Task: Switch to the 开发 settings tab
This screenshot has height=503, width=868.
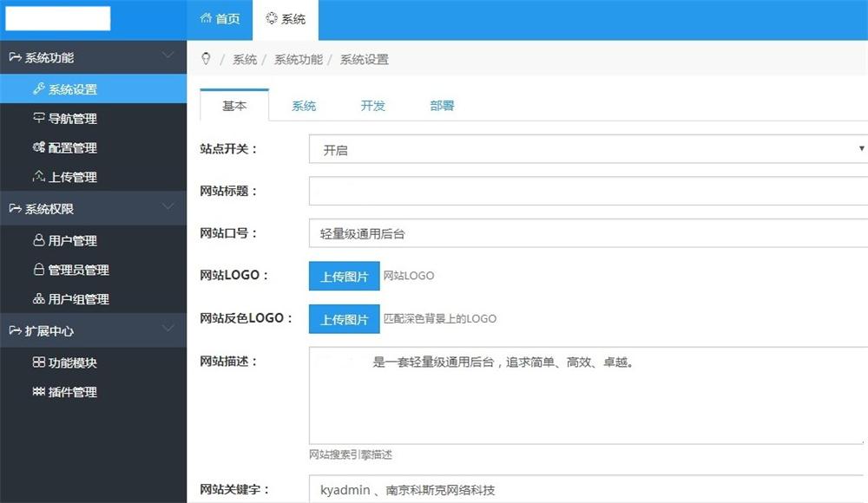Action: tap(373, 106)
